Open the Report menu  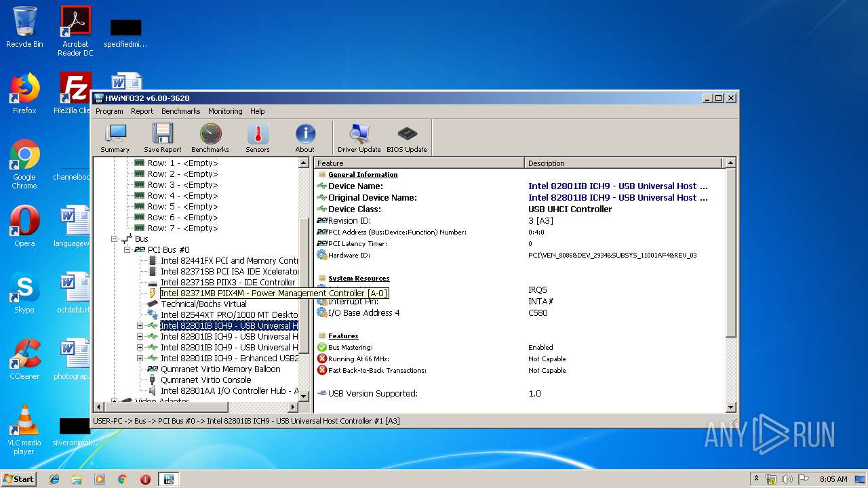142,111
